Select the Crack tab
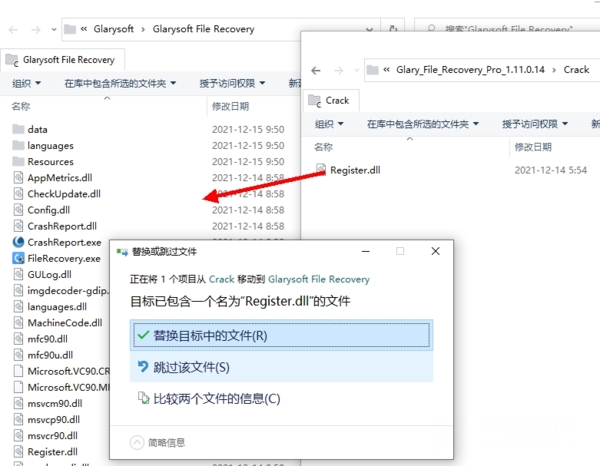Viewport: 600px width, 466px height. [331, 101]
